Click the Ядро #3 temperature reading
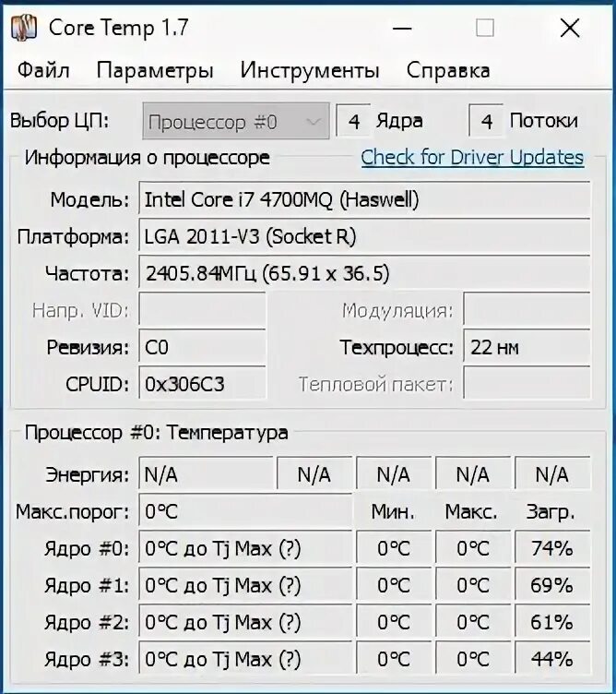Image resolution: width=616 pixels, height=694 pixels. click(x=245, y=659)
